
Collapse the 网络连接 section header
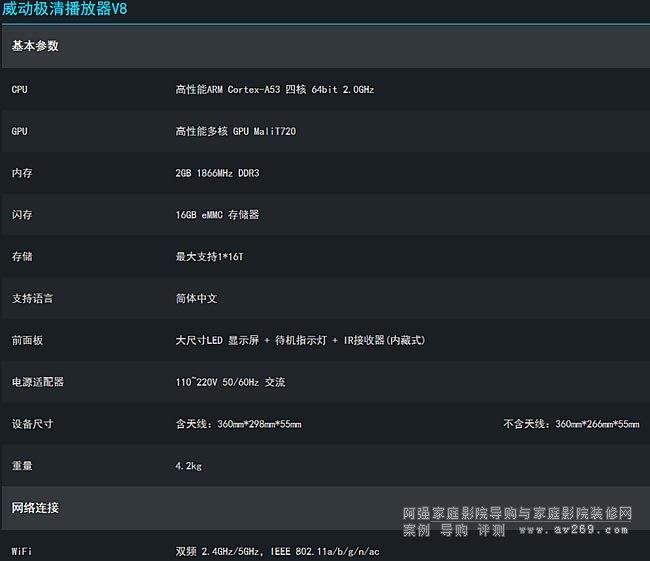click(35, 508)
